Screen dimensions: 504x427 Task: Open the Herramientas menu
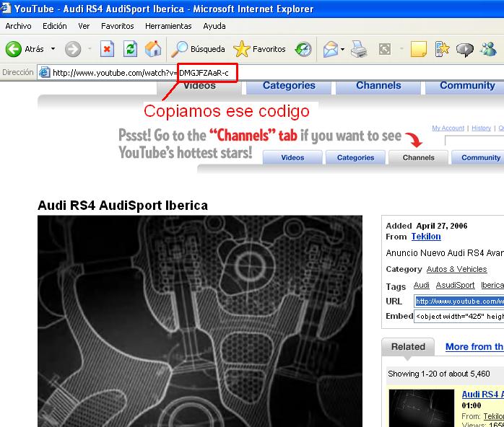coord(168,26)
